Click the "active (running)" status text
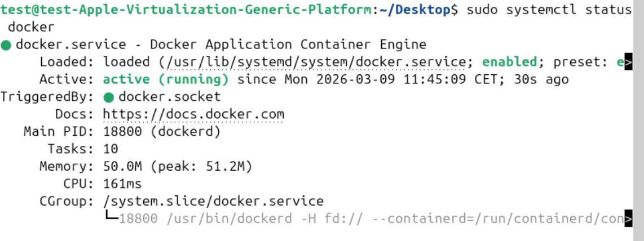644x241 pixels. coord(166,80)
